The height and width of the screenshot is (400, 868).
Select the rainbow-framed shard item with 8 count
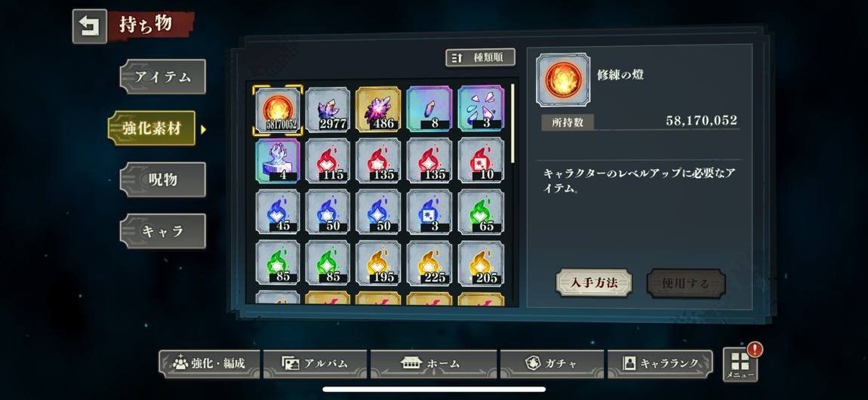coord(429,109)
